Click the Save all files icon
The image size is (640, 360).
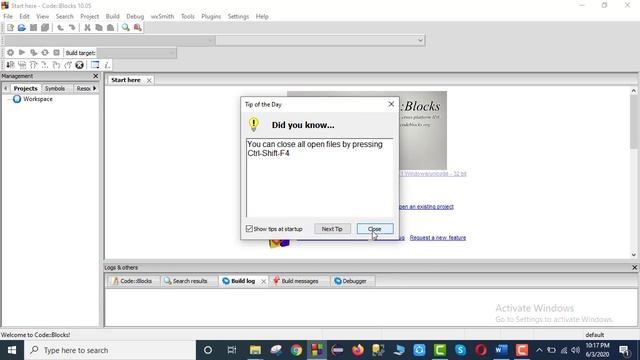coord(45,28)
